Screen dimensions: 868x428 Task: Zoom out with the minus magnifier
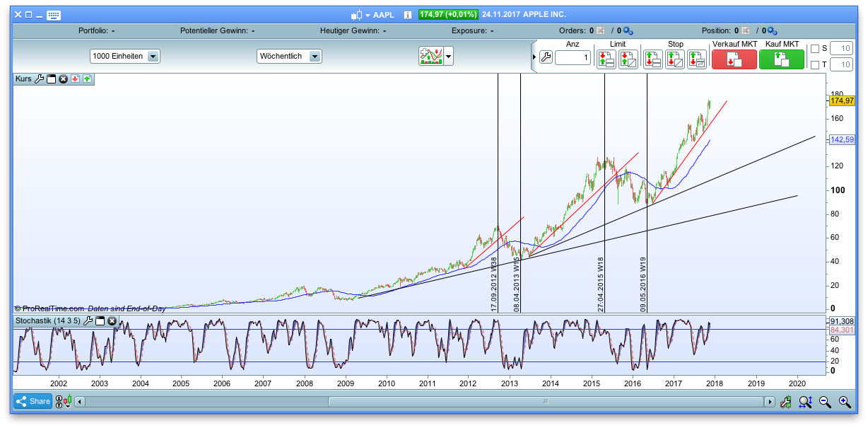point(825,402)
